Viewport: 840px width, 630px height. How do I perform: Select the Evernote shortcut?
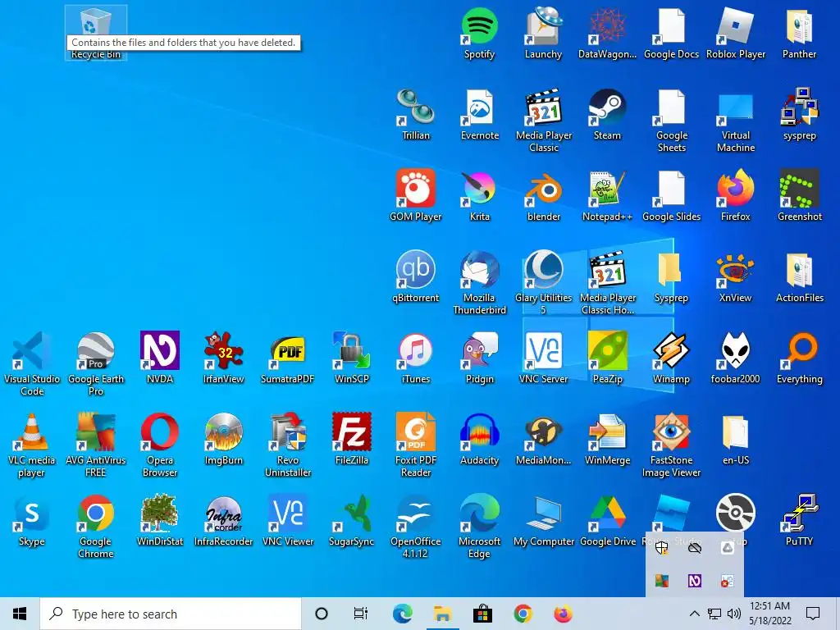coord(479,115)
